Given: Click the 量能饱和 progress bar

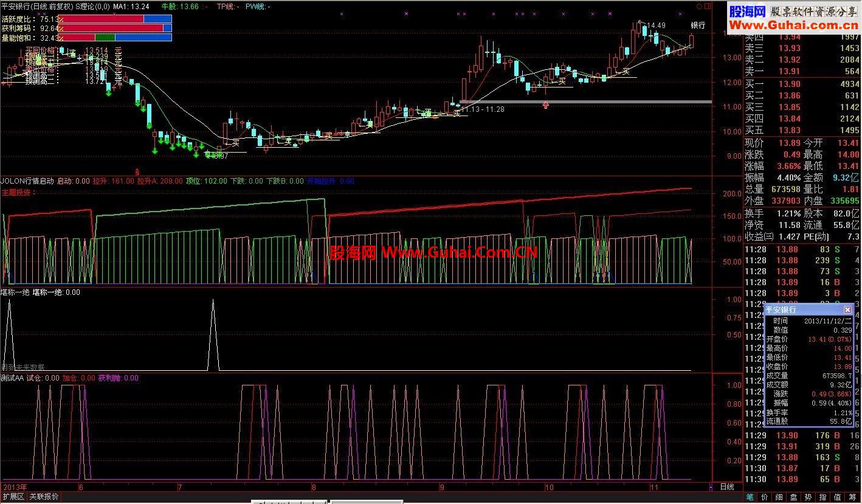Looking at the screenshot, I should point(116,38).
